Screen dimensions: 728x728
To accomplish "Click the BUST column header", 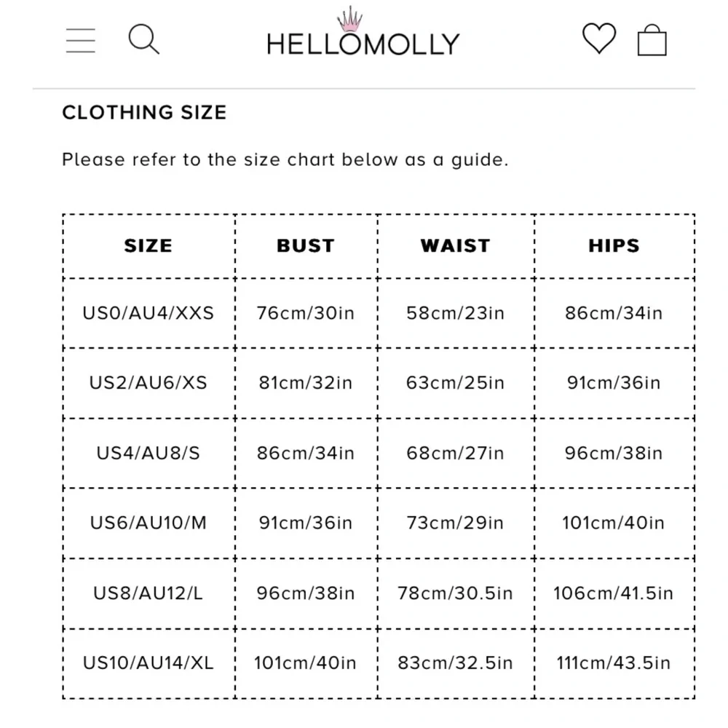I will tap(306, 245).
